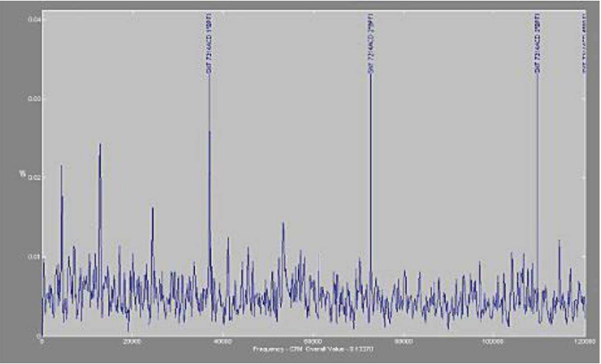
Task: Click the SKF 7214ACD 2*BPFI marker label
Action: [371, 43]
